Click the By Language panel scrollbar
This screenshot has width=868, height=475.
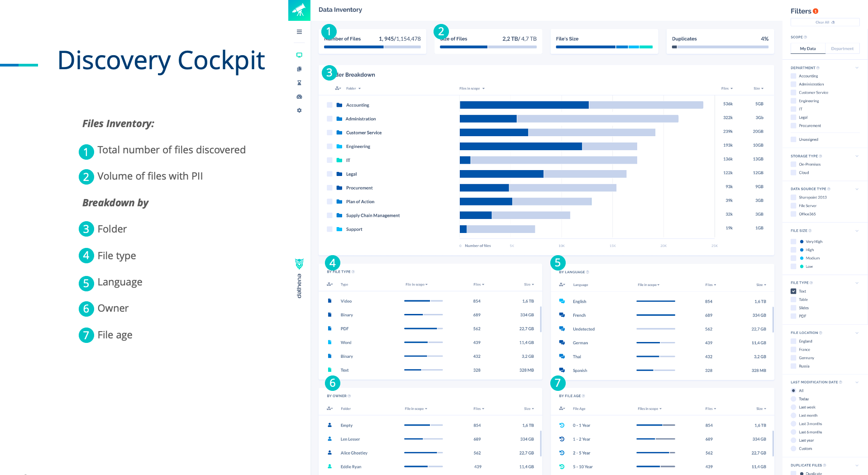click(x=773, y=319)
